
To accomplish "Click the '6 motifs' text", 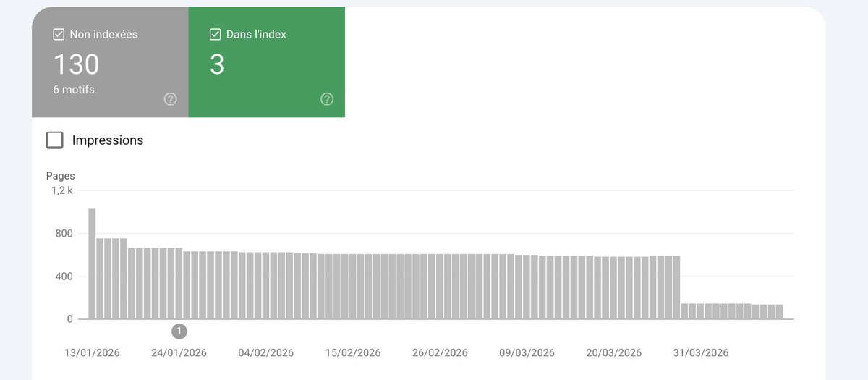I will (x=74, y=90).
